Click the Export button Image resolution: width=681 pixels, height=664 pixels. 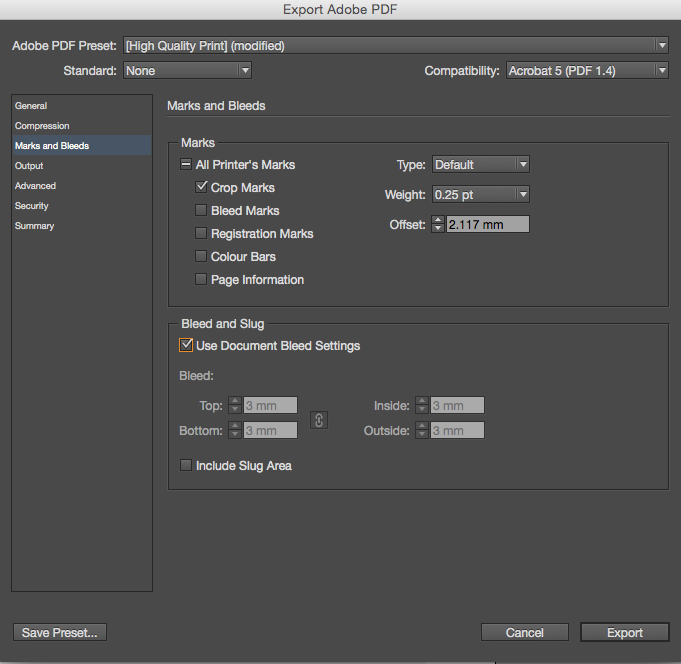tap(625, 632)
